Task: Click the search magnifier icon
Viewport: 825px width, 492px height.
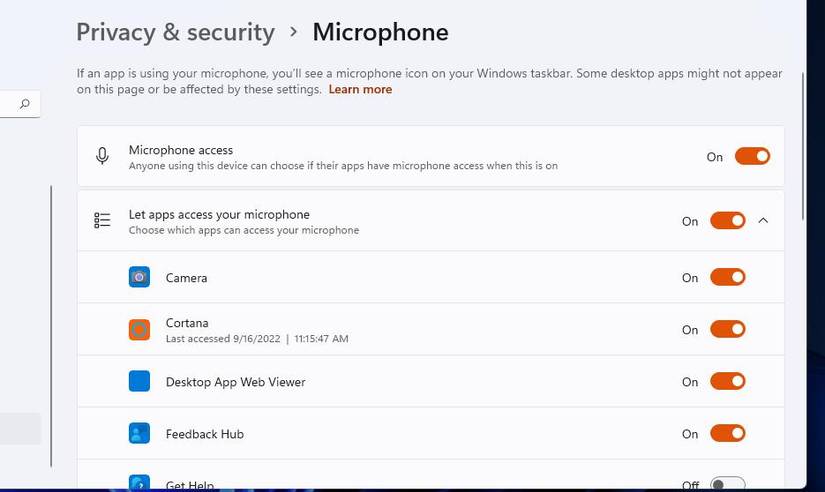Action: 25,104
